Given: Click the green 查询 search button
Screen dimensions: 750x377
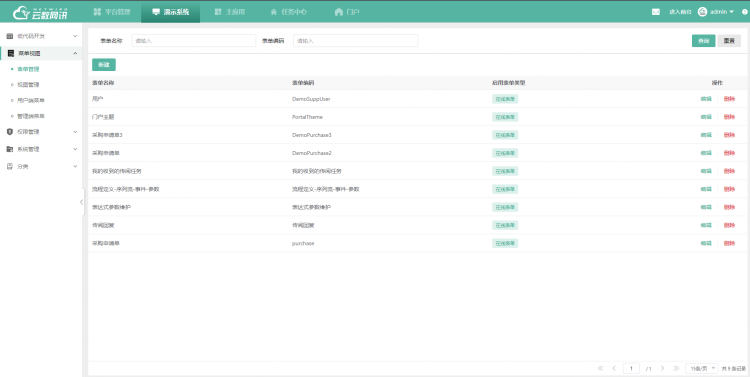Looking at the screenshot, I should point(703,41).
